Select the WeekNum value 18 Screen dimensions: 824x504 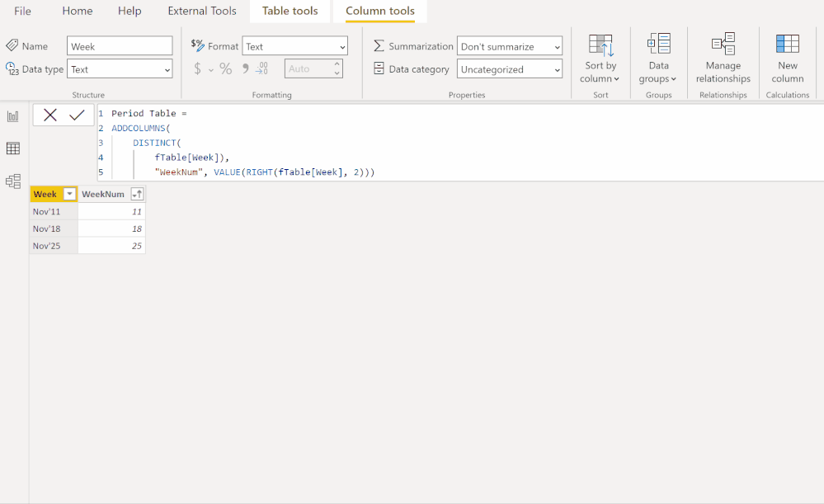tap(111, 228)
